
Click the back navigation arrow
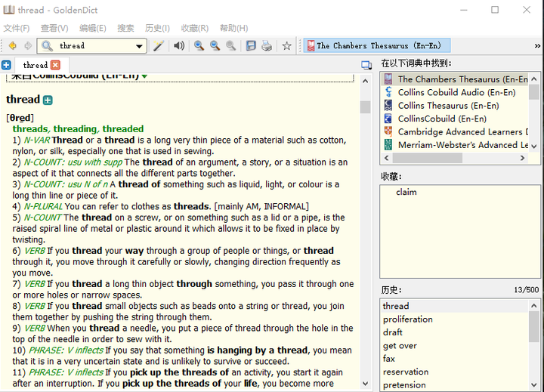(13, 46)
